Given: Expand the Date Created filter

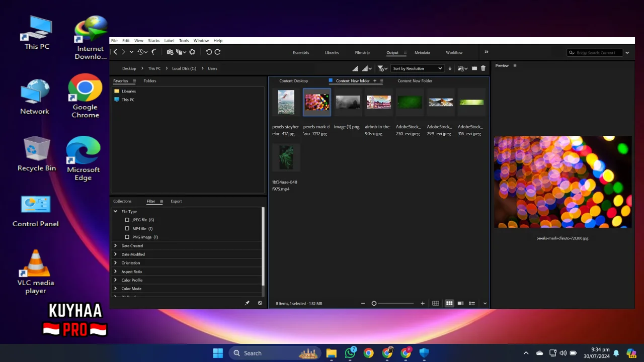Looking at the screenshot, I should [115, 246].
